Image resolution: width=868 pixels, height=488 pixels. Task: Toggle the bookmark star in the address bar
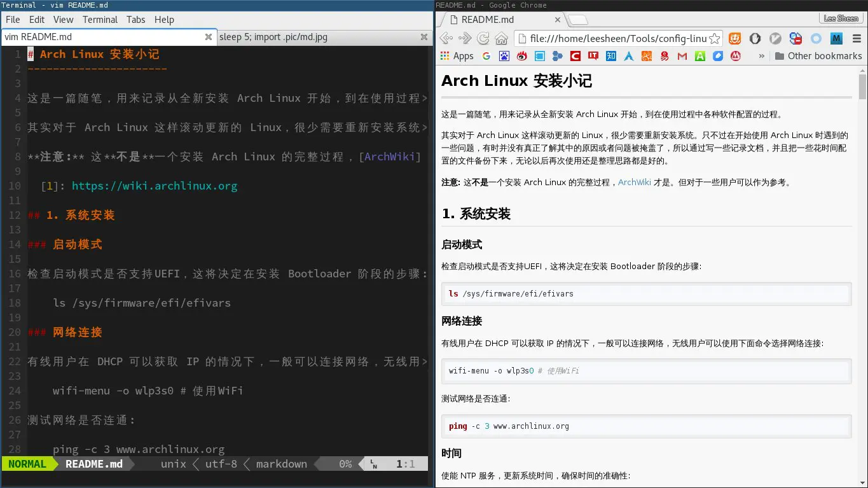[x=716, y=38]
